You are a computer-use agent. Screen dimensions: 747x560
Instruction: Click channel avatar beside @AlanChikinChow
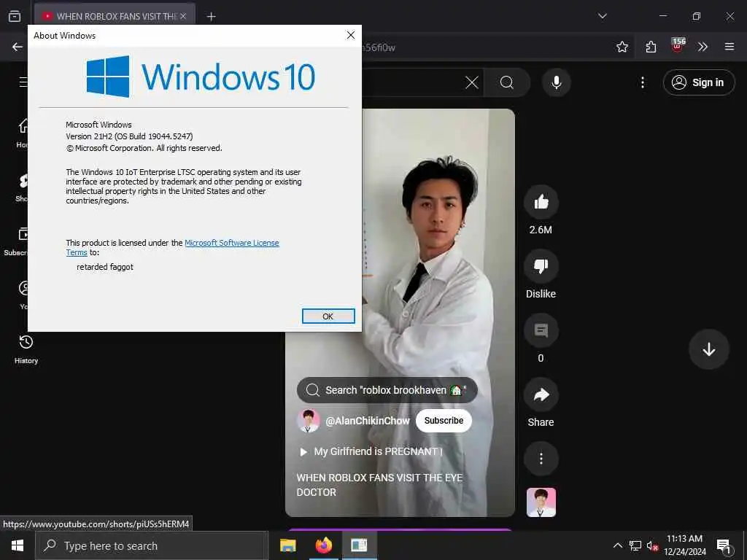click(x=309, y=421)
